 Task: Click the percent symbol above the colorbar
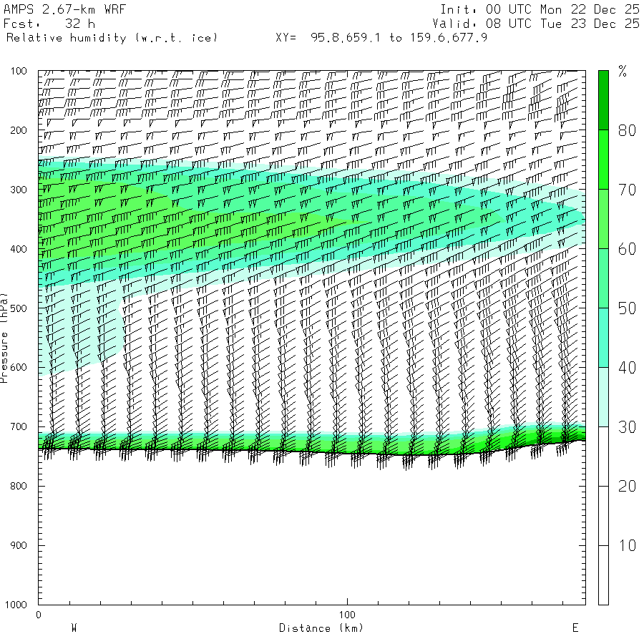coord(623,71)
